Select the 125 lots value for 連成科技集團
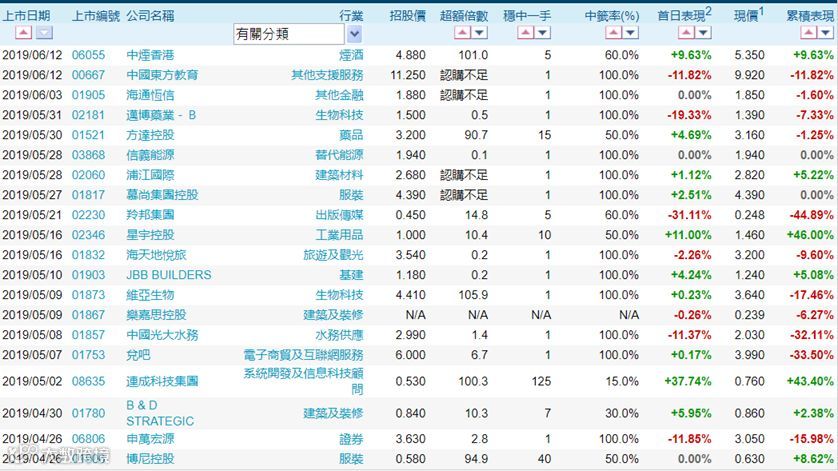 (541, 381)
